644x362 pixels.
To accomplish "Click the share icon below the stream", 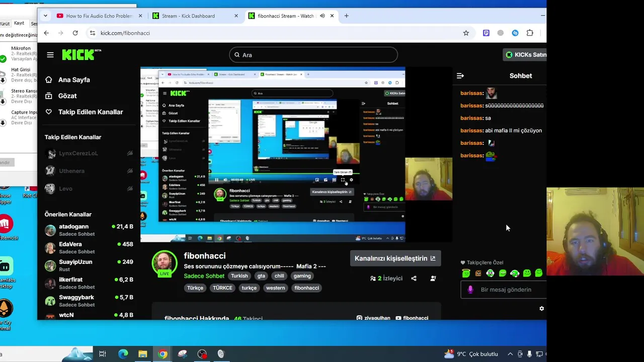I will coord(414,278).
